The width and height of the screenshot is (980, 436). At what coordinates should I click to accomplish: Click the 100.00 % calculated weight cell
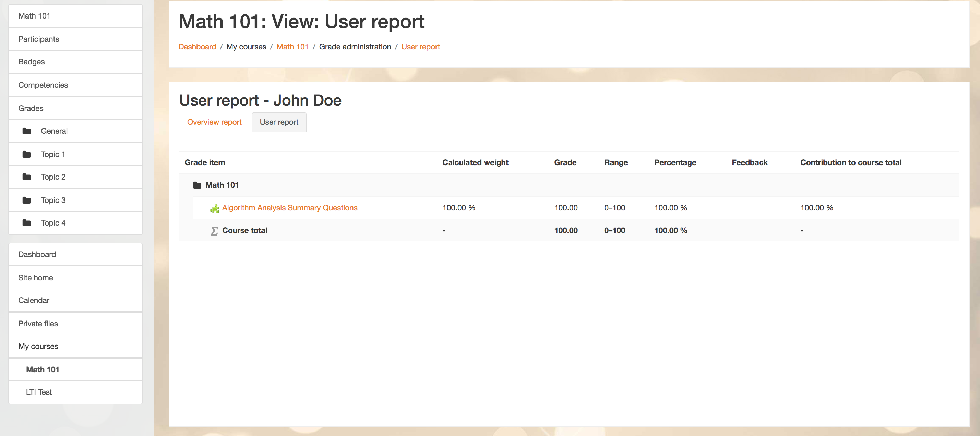(x=459, y=208)
